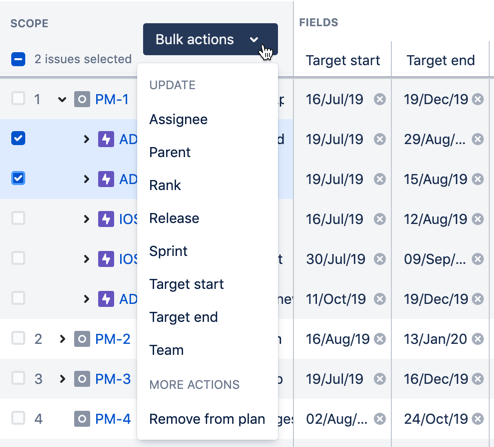Image resolution: width=494 pixels, height=447 pixels.
Task: Choose Remove from plan
Action: tap(207, 419)
